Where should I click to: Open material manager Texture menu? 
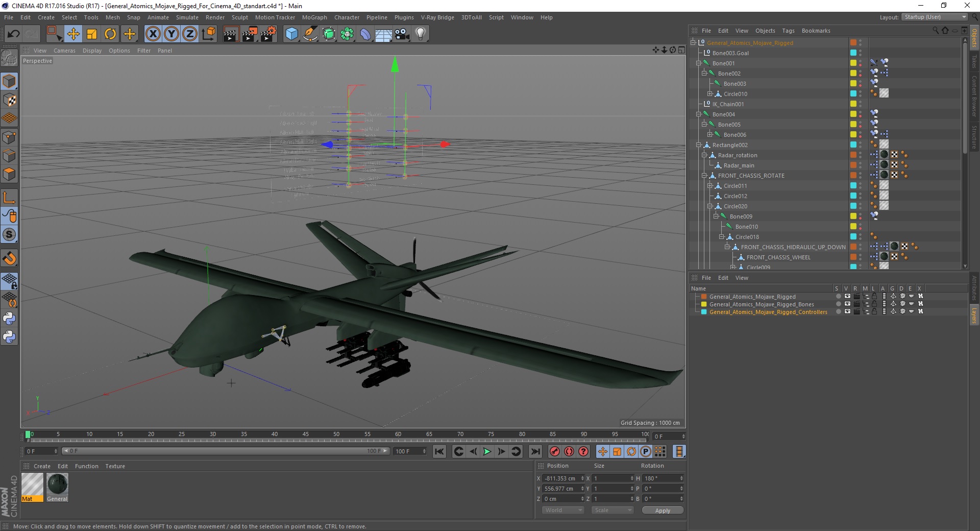pyautogui.click(x=115, y=466)
